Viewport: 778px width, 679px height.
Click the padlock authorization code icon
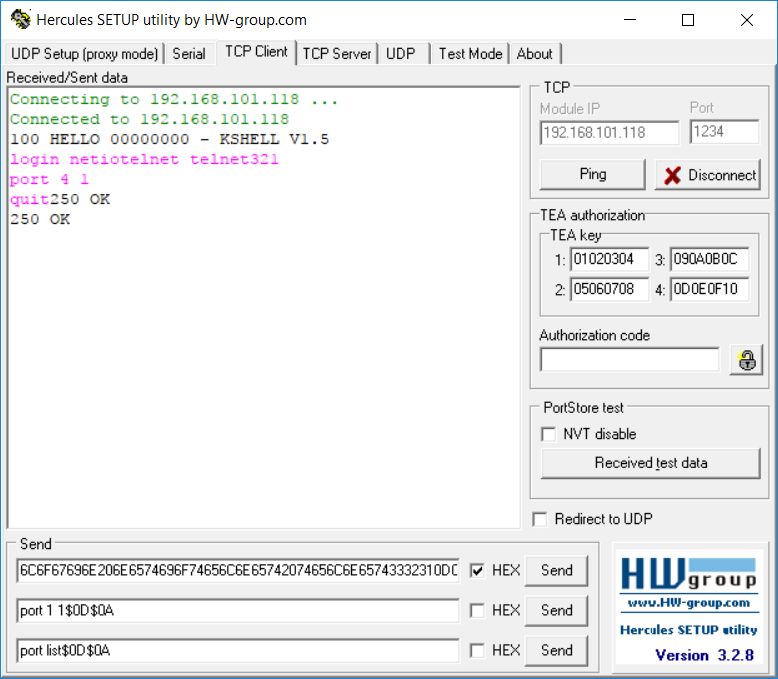(746, 360)
